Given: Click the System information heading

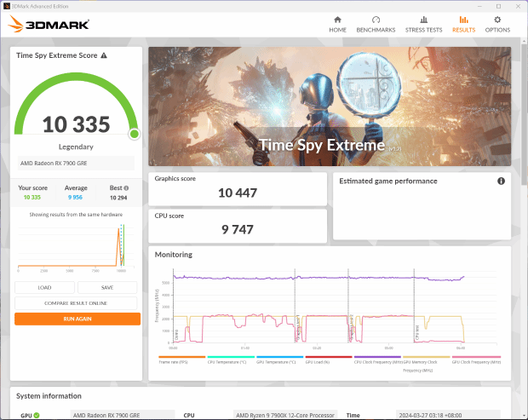Looking at the screenshot, I should pyautogui.click(x=49, y=396).
